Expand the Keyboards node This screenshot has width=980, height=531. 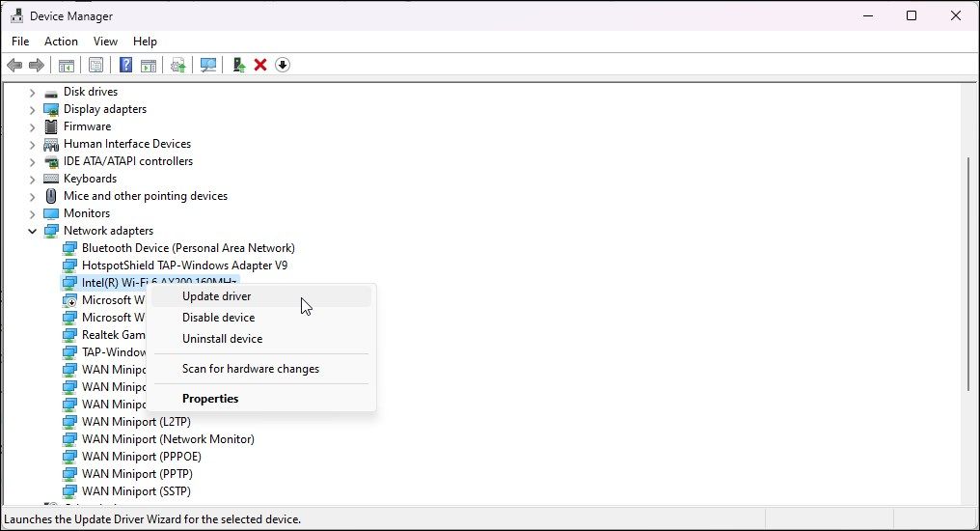(32, 179)
